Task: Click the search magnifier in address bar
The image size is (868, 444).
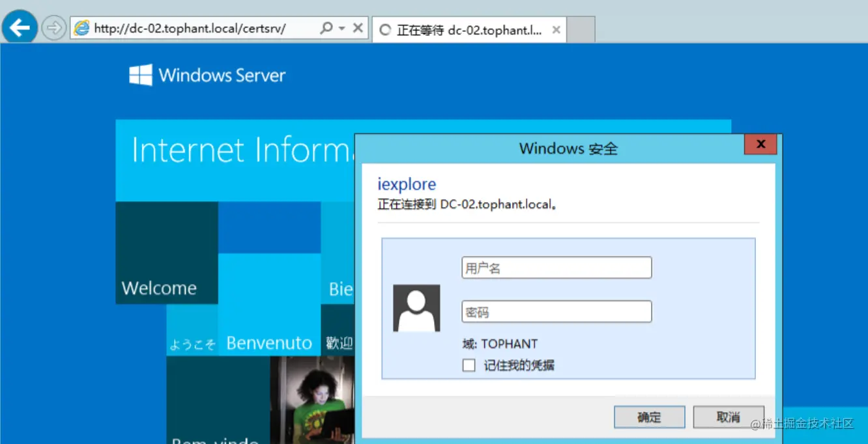Action: [x=326, y=28]
